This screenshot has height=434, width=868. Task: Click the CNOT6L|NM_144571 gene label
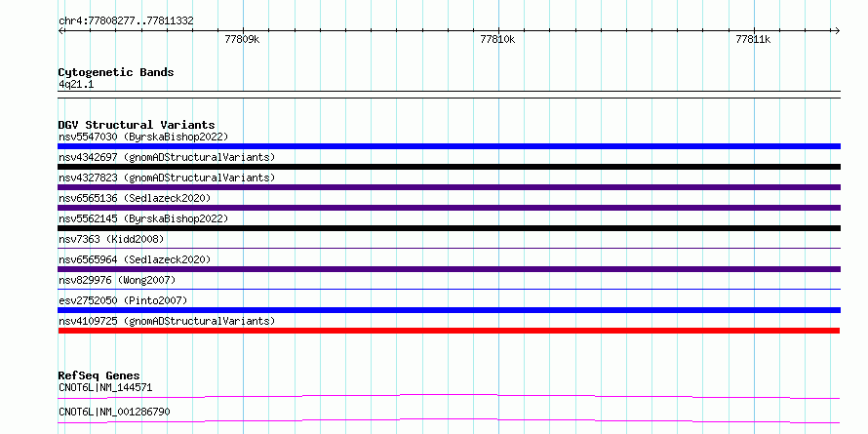tap(105, 387)
